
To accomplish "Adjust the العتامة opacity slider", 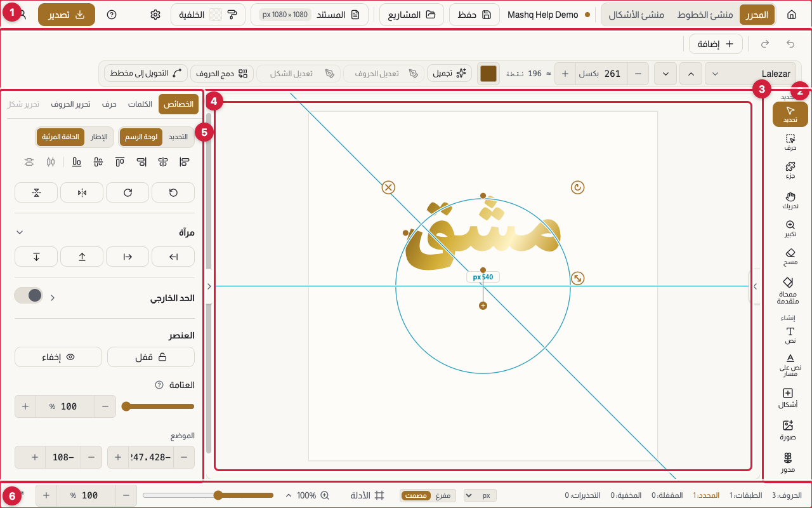I will tap(158, 406).
